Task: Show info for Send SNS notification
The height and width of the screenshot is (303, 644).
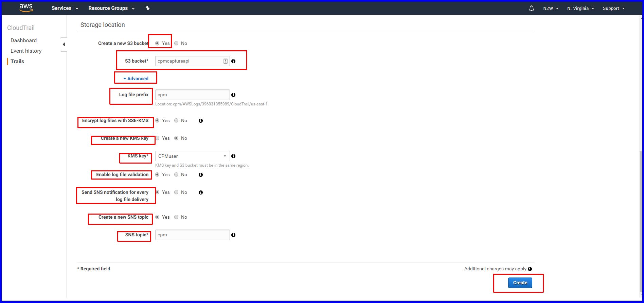Action: coord(201,192)
